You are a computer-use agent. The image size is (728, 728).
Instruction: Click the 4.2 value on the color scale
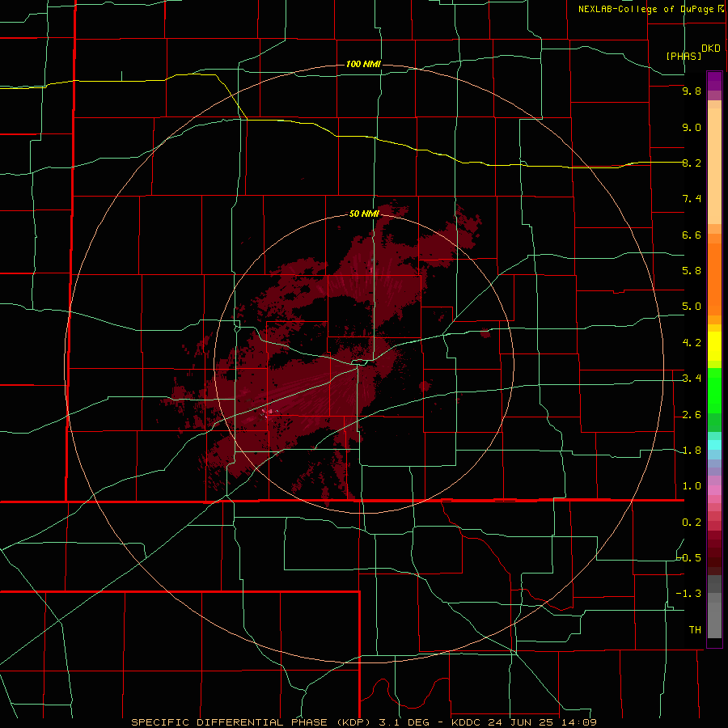[x=692, y=343]
